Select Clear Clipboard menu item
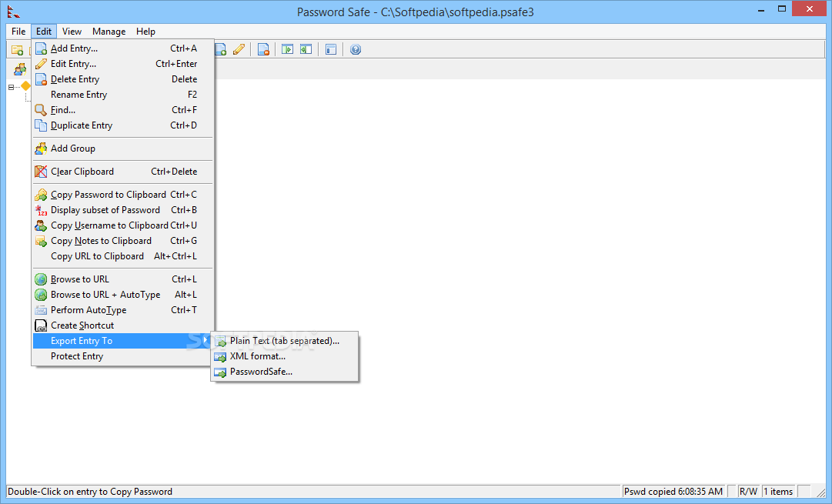This screenshot has height=504, width=832. pos(123,172)
